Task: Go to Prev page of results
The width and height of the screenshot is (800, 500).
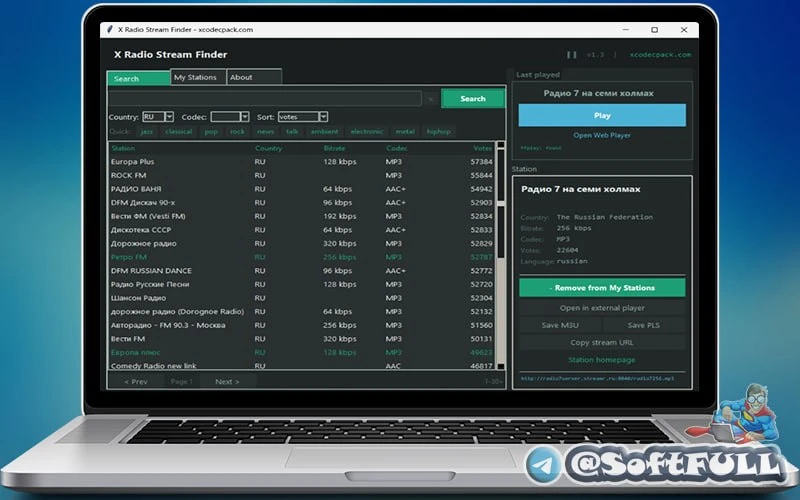Action: coord(136,382)
